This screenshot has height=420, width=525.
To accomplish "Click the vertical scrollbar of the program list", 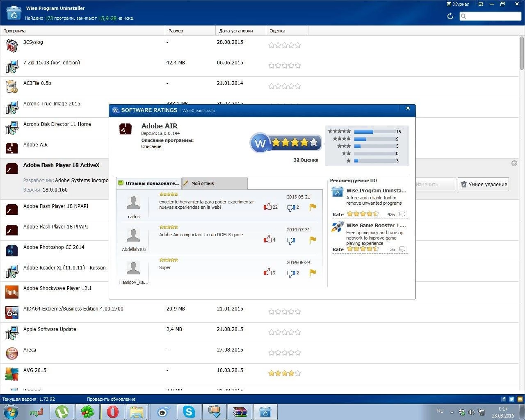I will [522, 53].
